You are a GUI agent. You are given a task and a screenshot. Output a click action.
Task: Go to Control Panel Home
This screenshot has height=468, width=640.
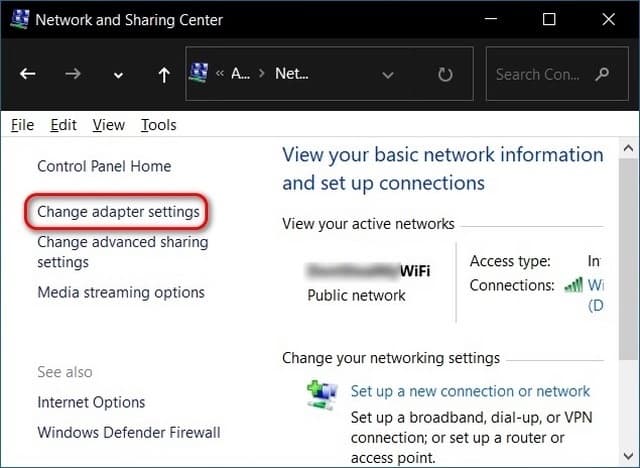pyautogui.click(x=104, y=166)
